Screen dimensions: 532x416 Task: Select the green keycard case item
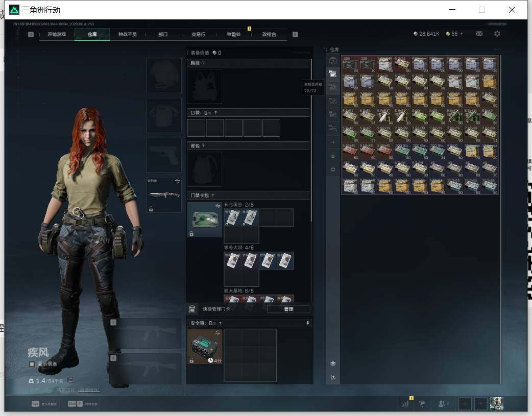click(x=205, y=219)
